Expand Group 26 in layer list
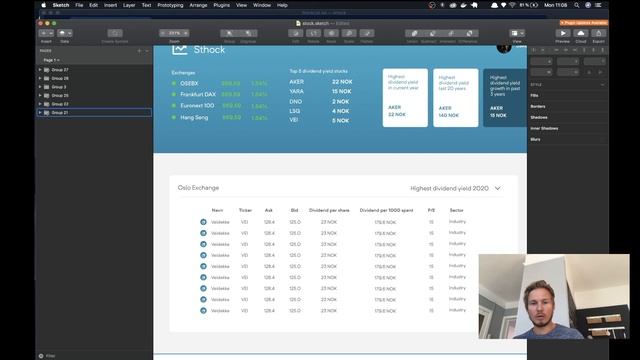Screen dimensions: 640x360 (40, 78)
